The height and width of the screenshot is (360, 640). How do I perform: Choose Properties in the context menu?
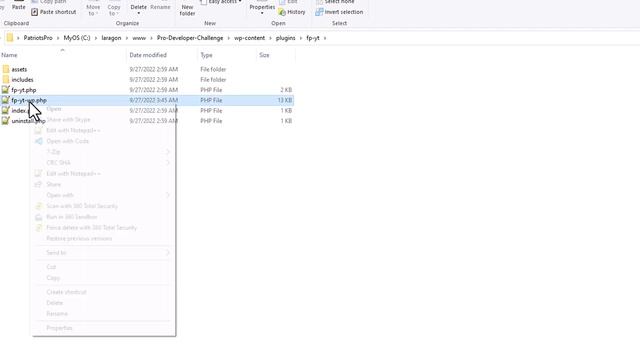coord(59,328)
